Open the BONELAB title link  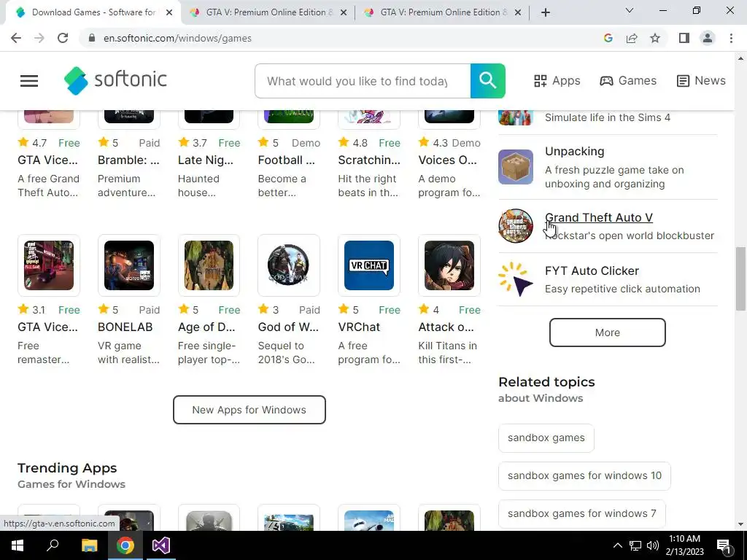(125, 327)
